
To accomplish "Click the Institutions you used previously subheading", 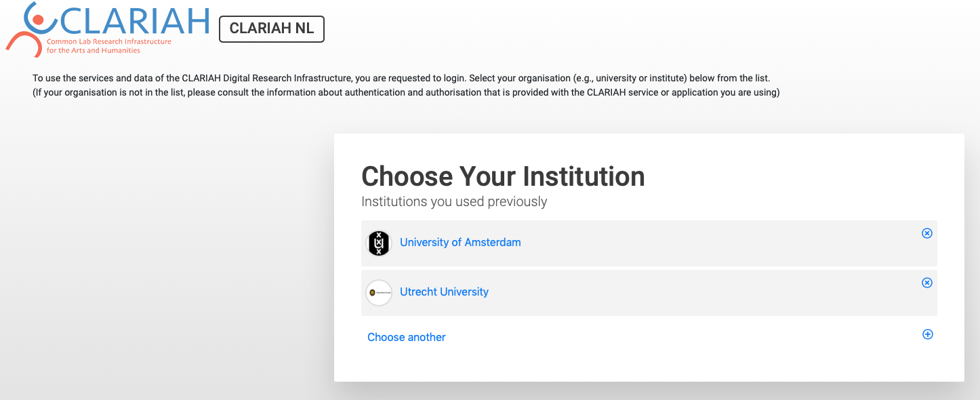I will click(x=454, y=202).
